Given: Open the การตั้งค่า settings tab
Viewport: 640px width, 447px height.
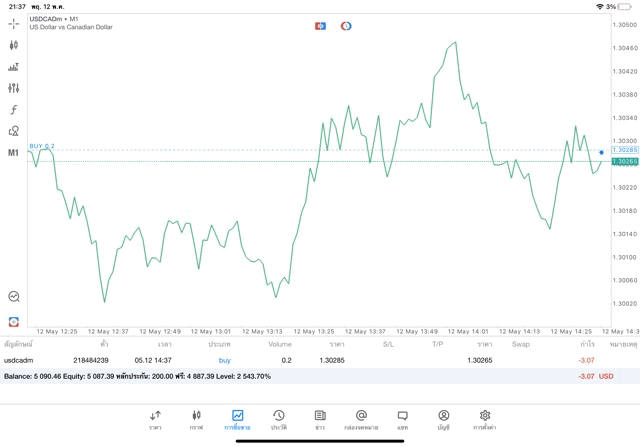Looking at the screenshot, I should pos(485,419).
